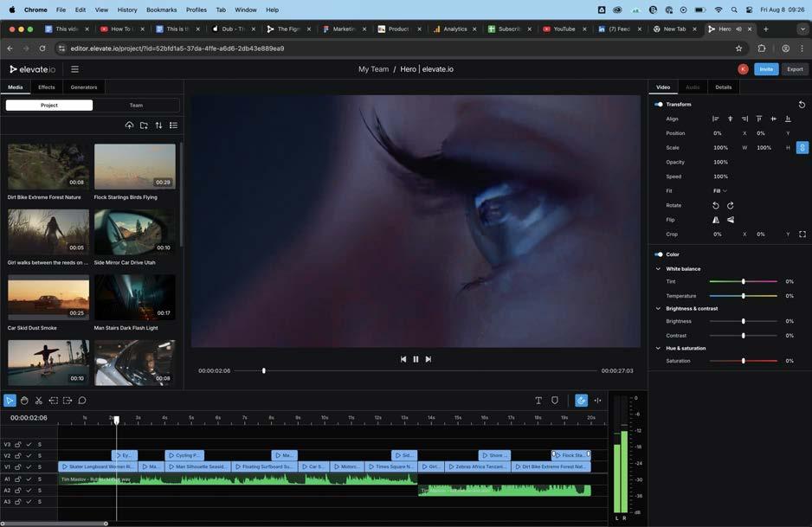Open the Details tab in properties panel
Screen dimensions: 812x527
(x=723, y=87)
